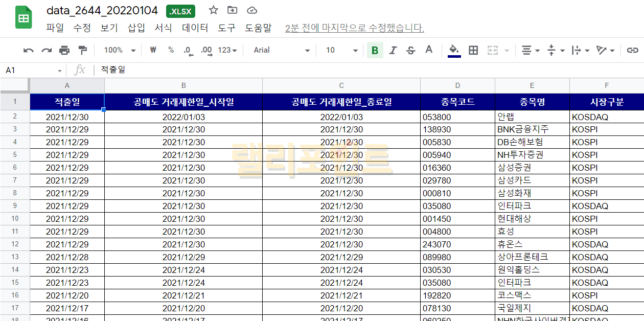
Task: Click the Move to folder icon
Action: (x=233, y=10)
